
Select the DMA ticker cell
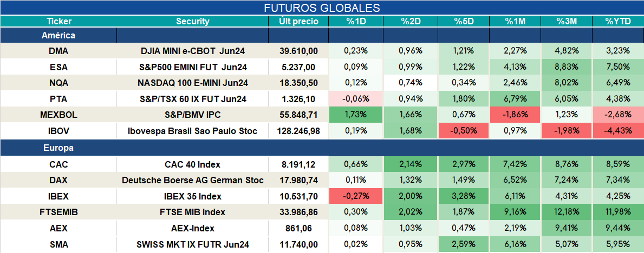(x=58, y=51)
